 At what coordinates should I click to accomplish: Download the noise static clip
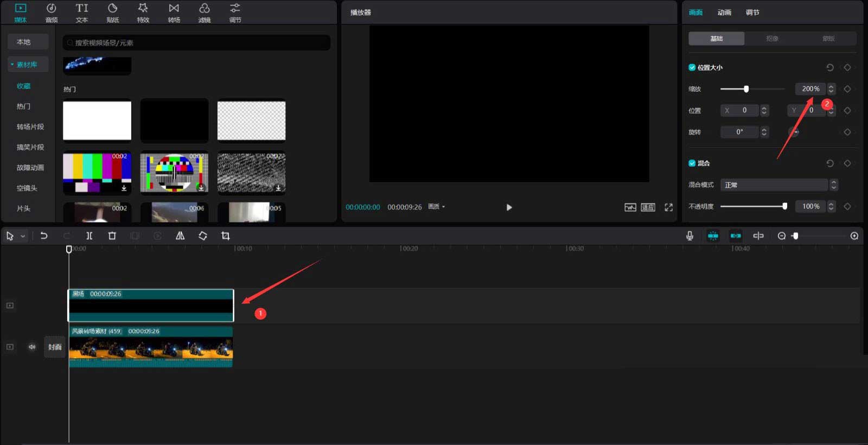(278, 188)
